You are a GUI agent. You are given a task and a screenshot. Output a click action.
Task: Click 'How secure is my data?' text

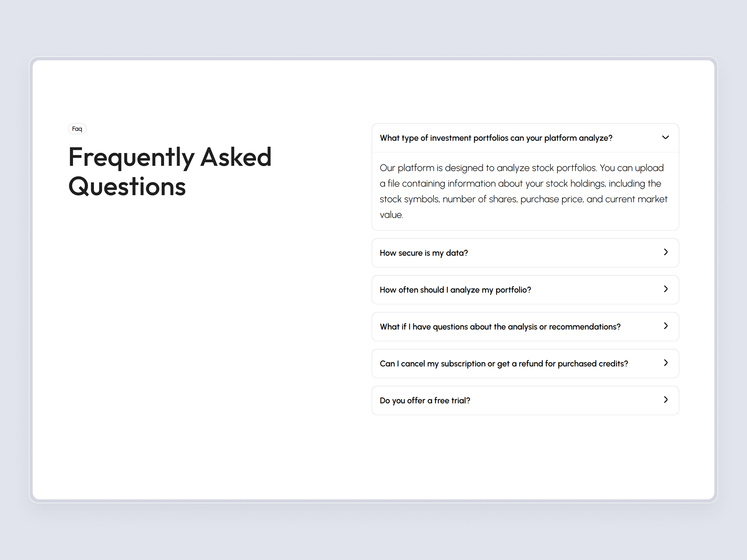pyautogui.click(x=424, y=253)
